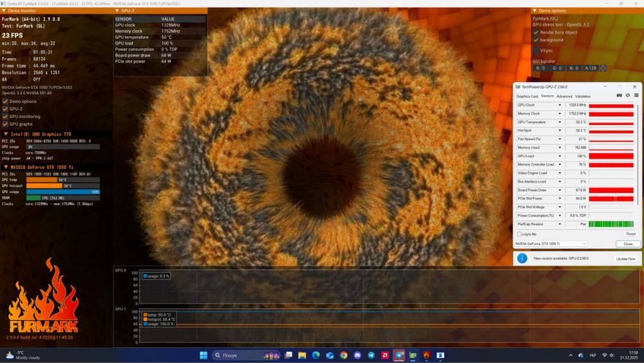This screenshot has height=363, width=644.
Task: Click the Close button in GPU-Z
Action: tap(628, 244)
